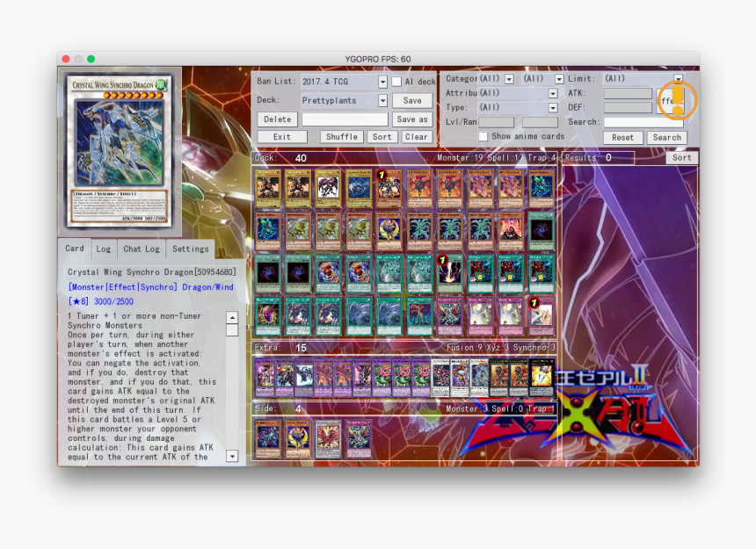756x549 pixels.
Task: Pick the white-background winged monster in top deck row
Action: coord(329,188)
